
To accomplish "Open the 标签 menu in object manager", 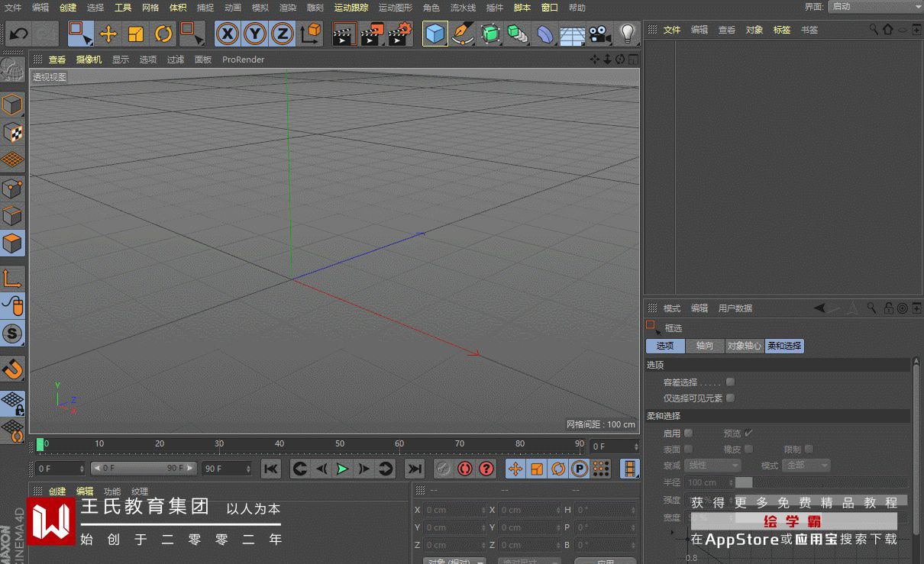I will (782, 30).
